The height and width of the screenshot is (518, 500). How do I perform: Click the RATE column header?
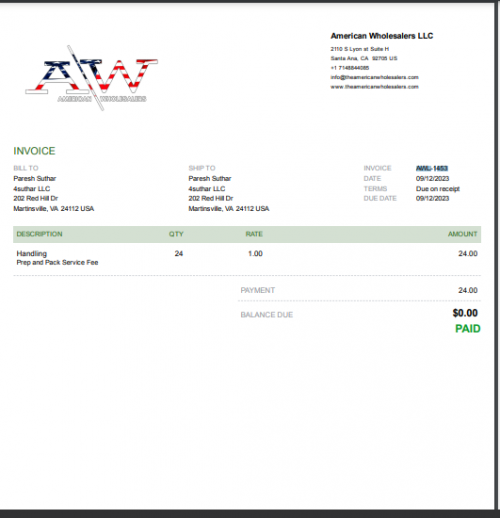point(254,234)
